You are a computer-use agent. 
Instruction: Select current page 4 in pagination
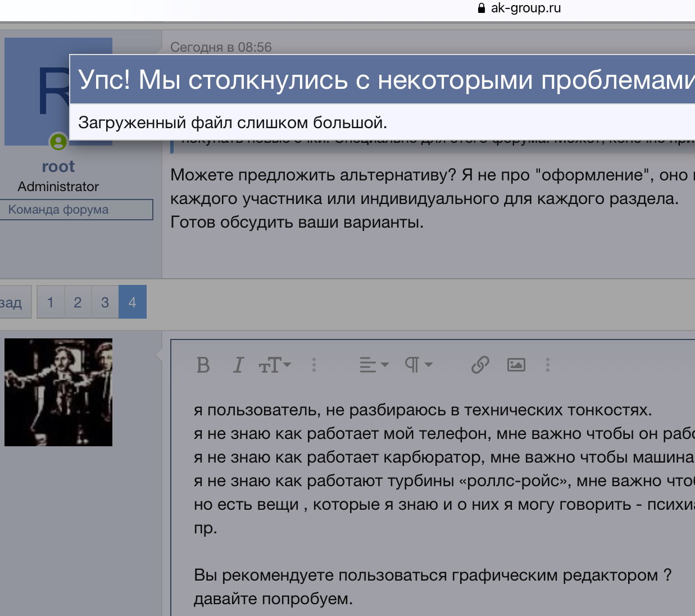pos(133,302)
